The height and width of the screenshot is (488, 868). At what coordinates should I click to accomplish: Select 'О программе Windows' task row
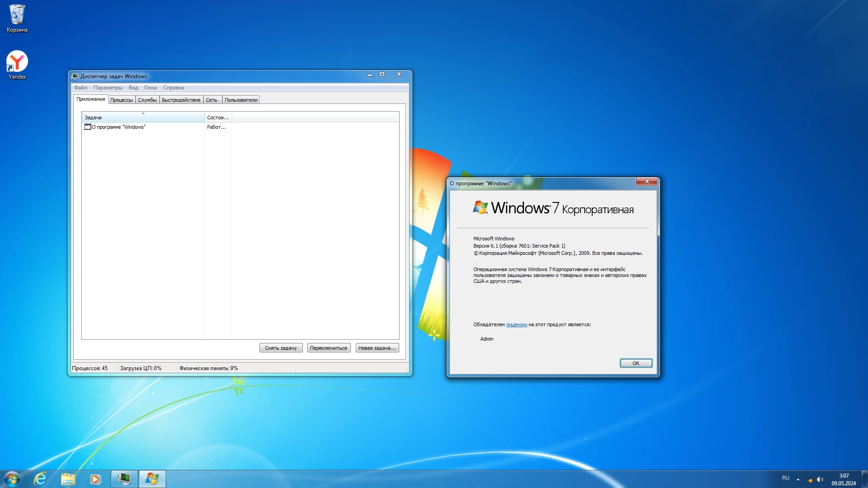pos(118,127)
